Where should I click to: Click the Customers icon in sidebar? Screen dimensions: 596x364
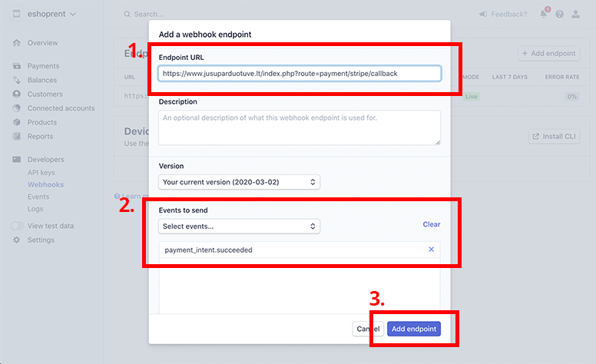click(x=16, y=94)
